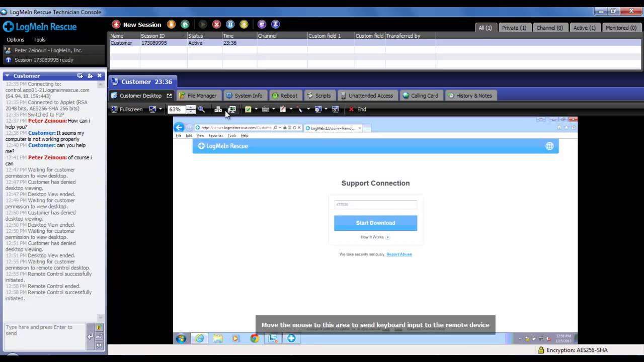Open the Options menu
This screenshot has height=362, width=644.
(15, 40)
